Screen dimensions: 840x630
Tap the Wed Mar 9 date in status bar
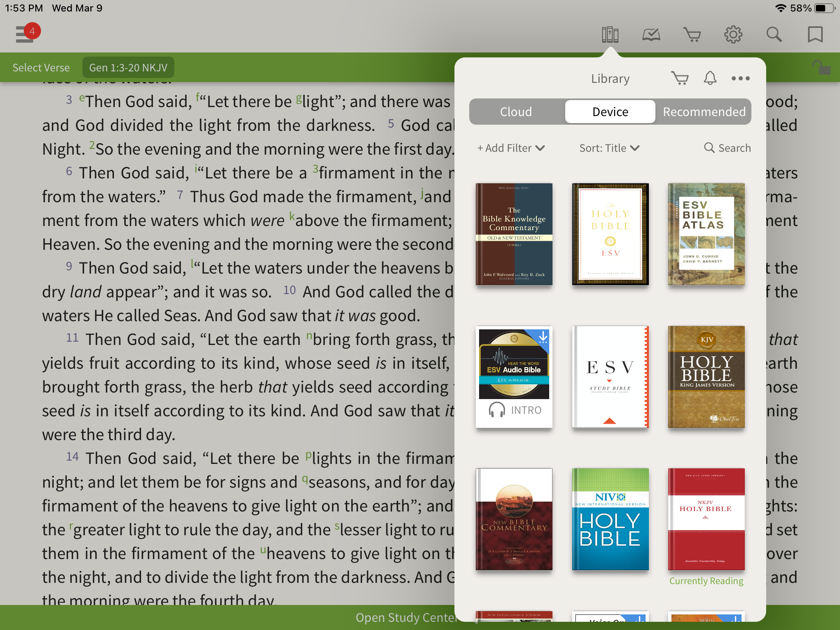coord(77,8)
